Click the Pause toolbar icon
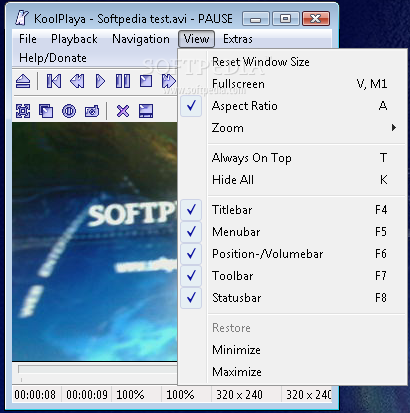The height and width of the screenshot is (413, 410). (123, 81)
